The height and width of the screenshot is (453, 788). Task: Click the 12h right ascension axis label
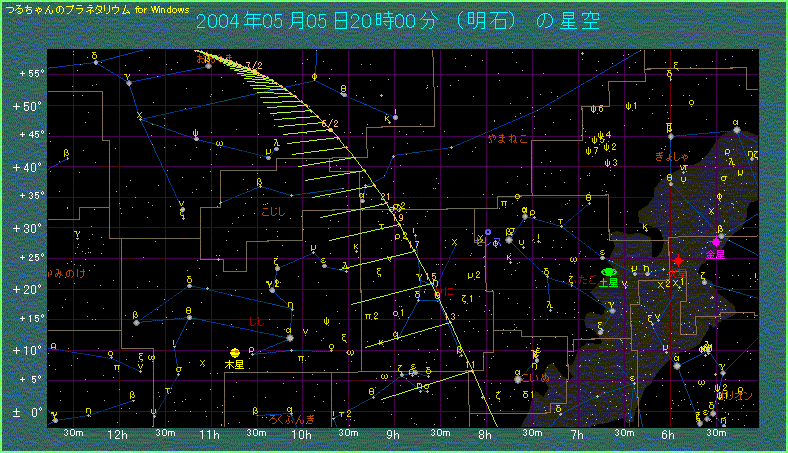(x=116, y=435)
